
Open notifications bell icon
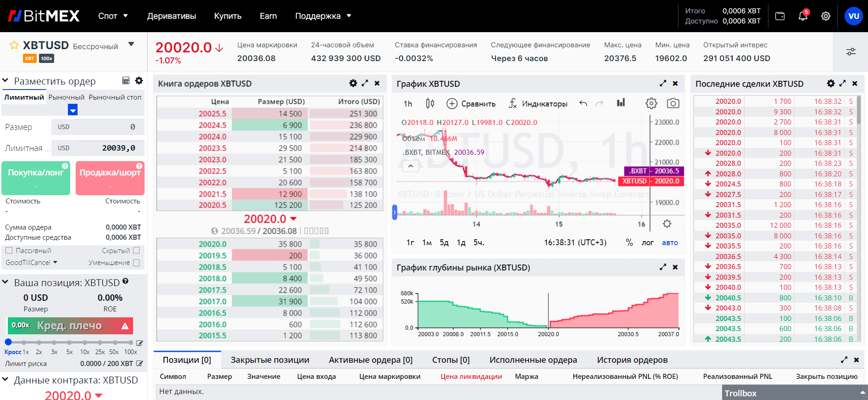pyautogui.click(x=803, y=16)
